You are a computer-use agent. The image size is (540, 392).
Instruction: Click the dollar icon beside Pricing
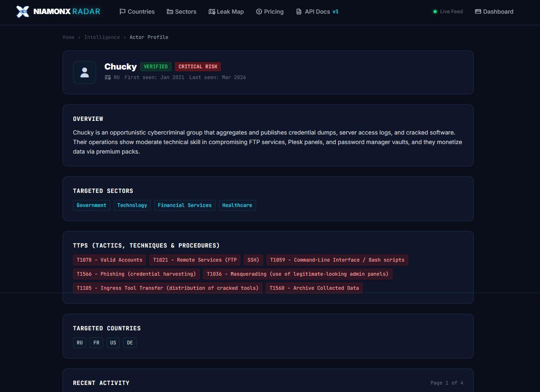(x=259, y=12)
